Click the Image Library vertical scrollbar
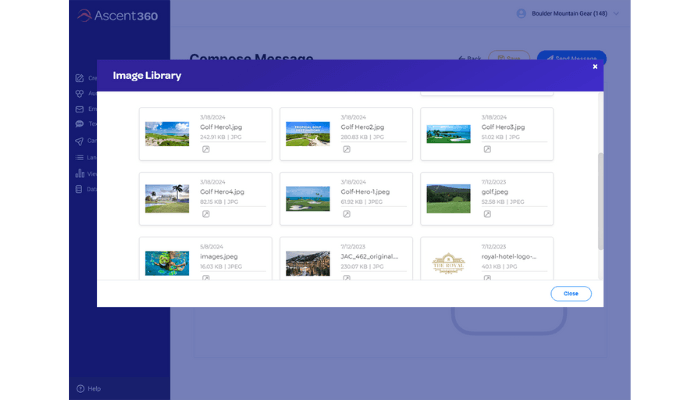The height and width of the screenshot is (400, 700). (x=600, y=200)
